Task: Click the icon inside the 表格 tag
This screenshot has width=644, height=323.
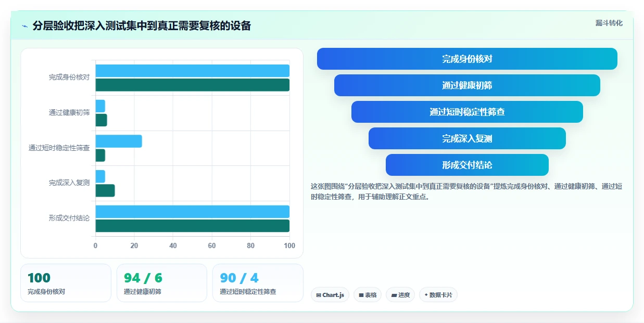Action: click(x=361, y=295)
